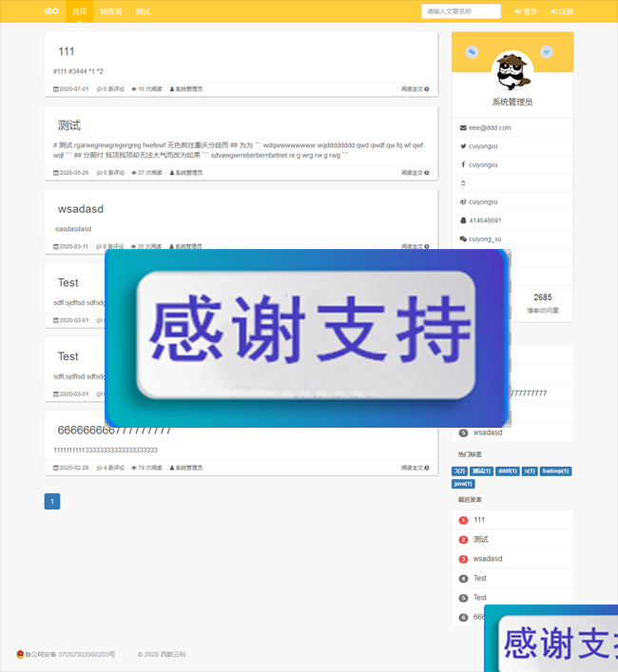Viewport: 618px width, 672px height.
Task: Click the Weibo icon beside cuiyongxu
Action: coord(463,202)
